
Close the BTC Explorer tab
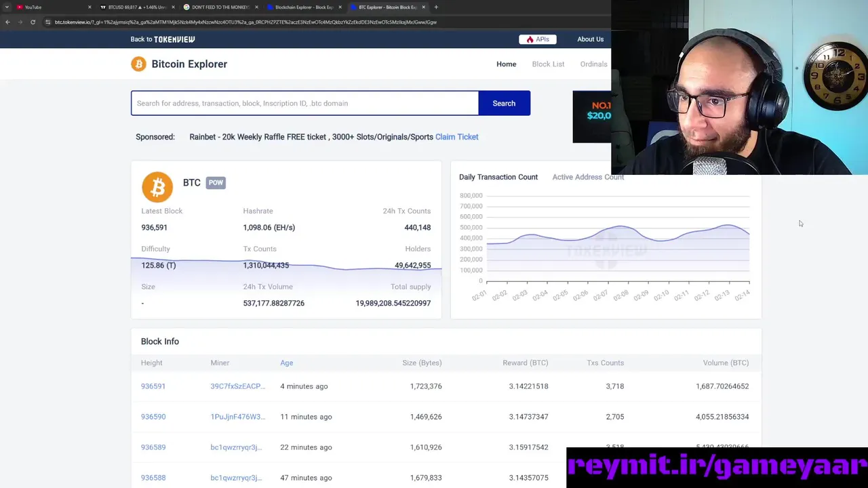coord(424,7)
